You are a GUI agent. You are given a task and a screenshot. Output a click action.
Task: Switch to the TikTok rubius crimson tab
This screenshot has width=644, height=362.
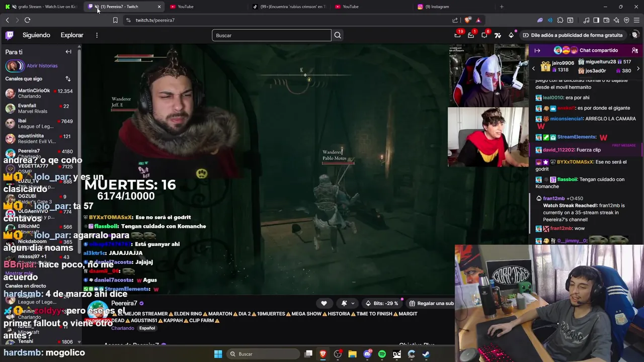[289, 7]
